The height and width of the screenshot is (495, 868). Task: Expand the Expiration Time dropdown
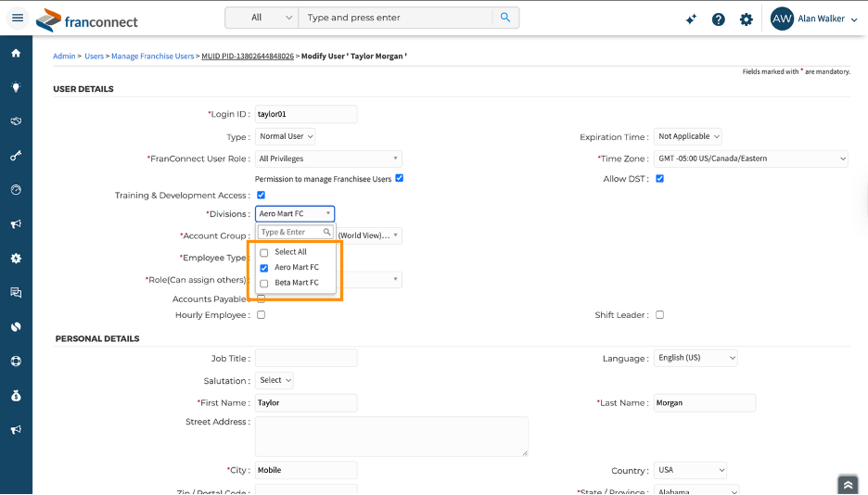pyautogui.click(x=688, y=136)
